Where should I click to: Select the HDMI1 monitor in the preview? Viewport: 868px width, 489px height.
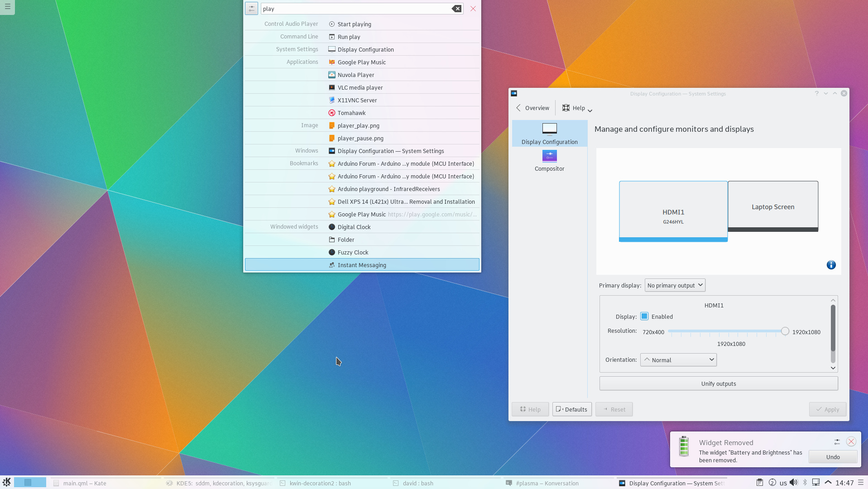[x=673, y=211]
